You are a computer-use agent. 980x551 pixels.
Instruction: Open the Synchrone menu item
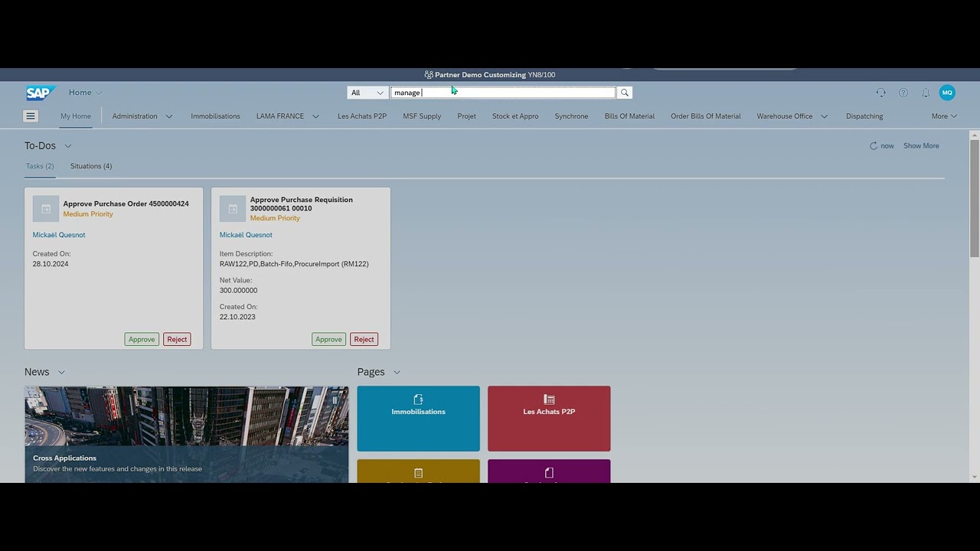point(571,116)
